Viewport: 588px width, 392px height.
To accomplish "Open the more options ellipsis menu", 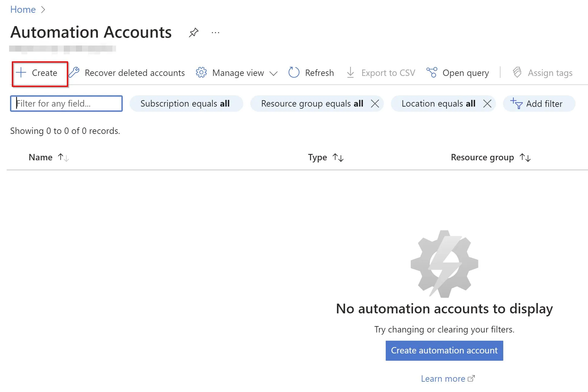I will [215, 32].
